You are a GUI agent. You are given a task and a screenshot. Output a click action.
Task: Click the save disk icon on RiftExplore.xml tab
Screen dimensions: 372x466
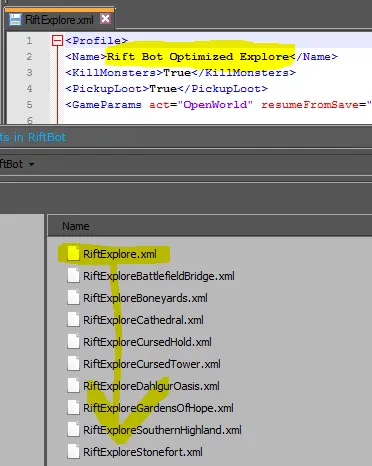pyautogui.click(x=15, y=19)
